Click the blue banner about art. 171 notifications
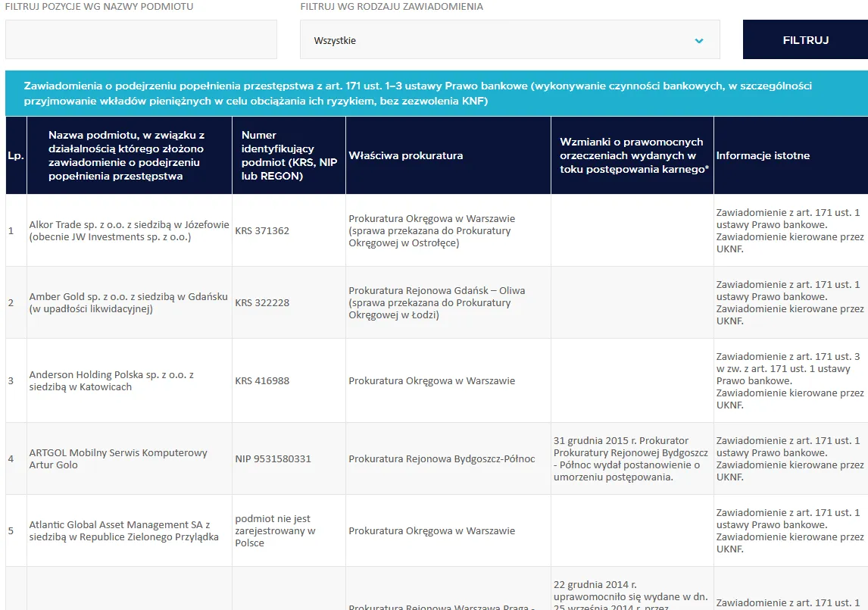Viewport: 868px width, 610px height. click(437, 93)
